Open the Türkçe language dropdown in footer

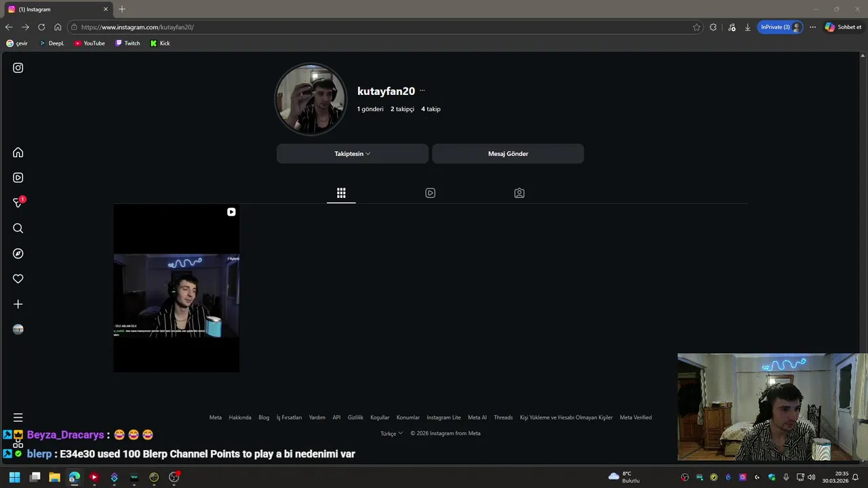click(x=391, y=434)
